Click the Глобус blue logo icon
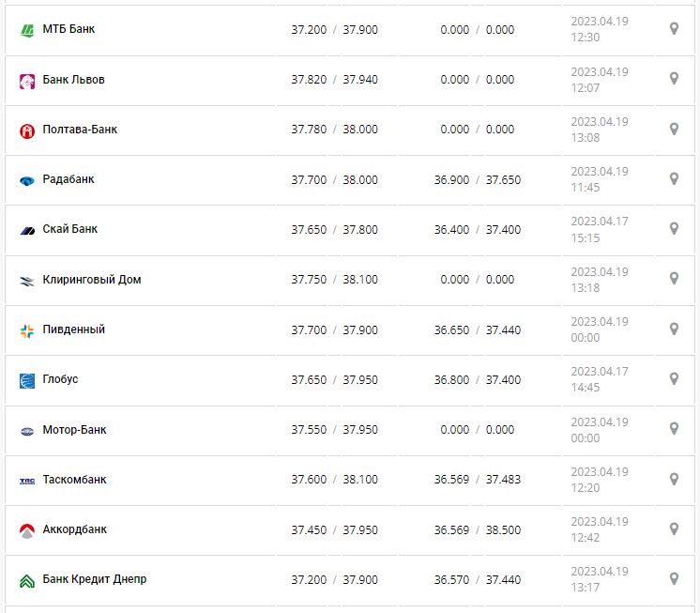The width and height of the screenshot is (700, 613). point(27,380)
